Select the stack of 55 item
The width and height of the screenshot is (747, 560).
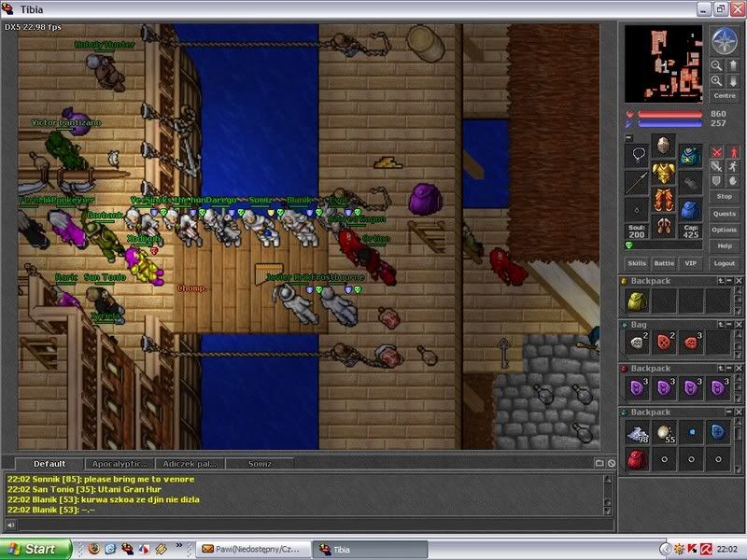coord(664,432)
